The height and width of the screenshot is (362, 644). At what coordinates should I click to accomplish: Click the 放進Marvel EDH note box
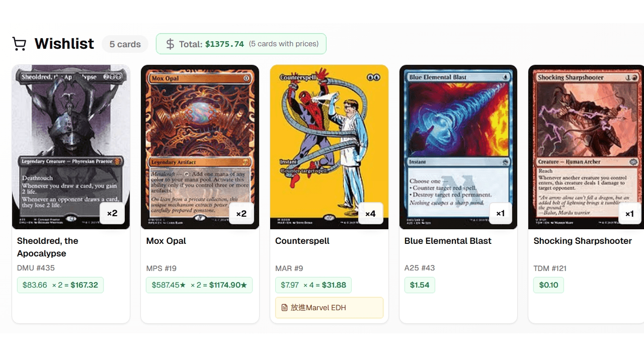[329, 308]
